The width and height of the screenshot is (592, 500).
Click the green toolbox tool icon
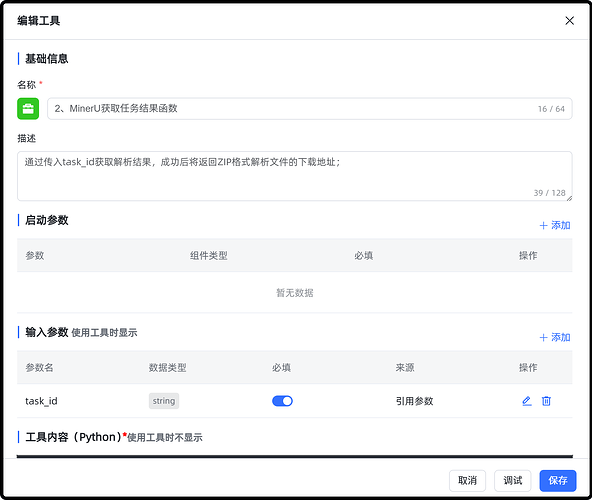(28, 109)
